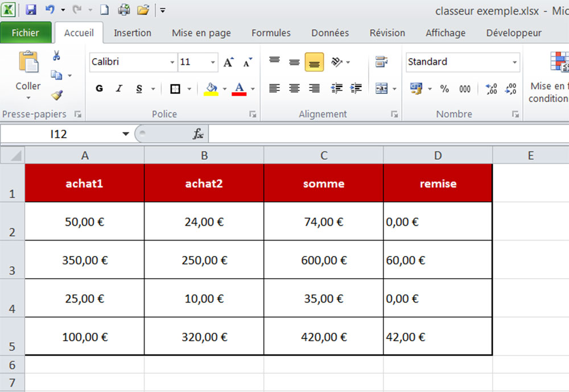Increase font size with large A
This screenshot has width=569, height=392.
[x=228, y=62]
